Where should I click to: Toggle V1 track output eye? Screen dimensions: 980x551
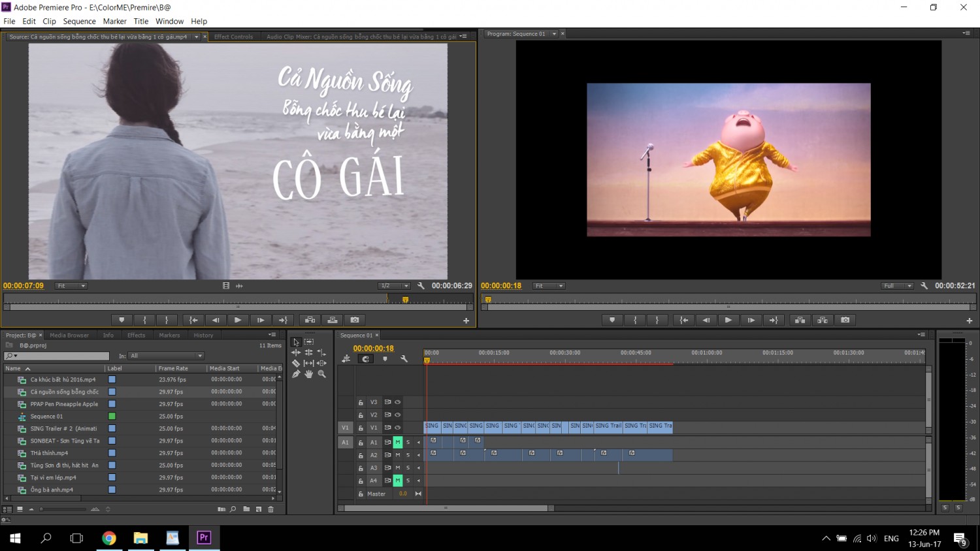point(397,428)
